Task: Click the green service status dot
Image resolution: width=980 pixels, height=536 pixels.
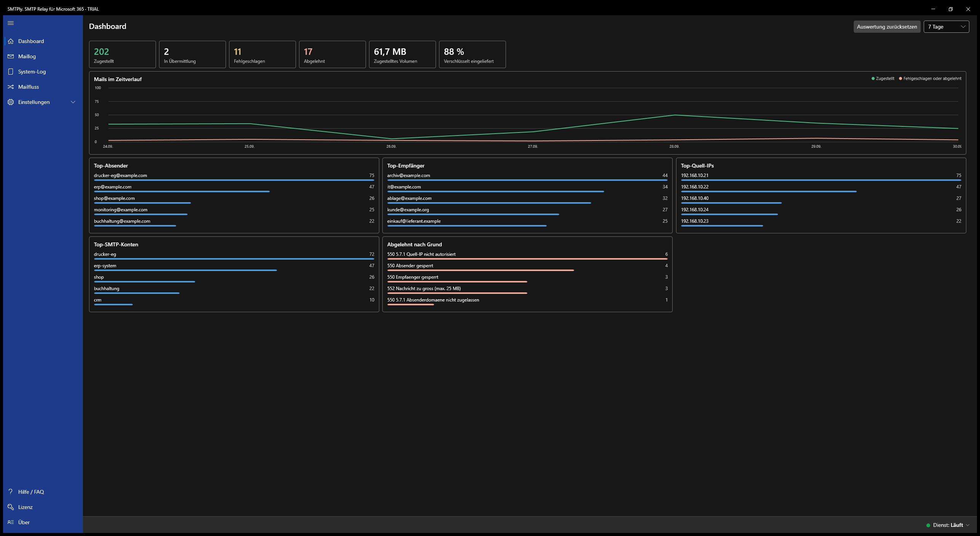Action: pyautogui.click(x=928, y=525)
